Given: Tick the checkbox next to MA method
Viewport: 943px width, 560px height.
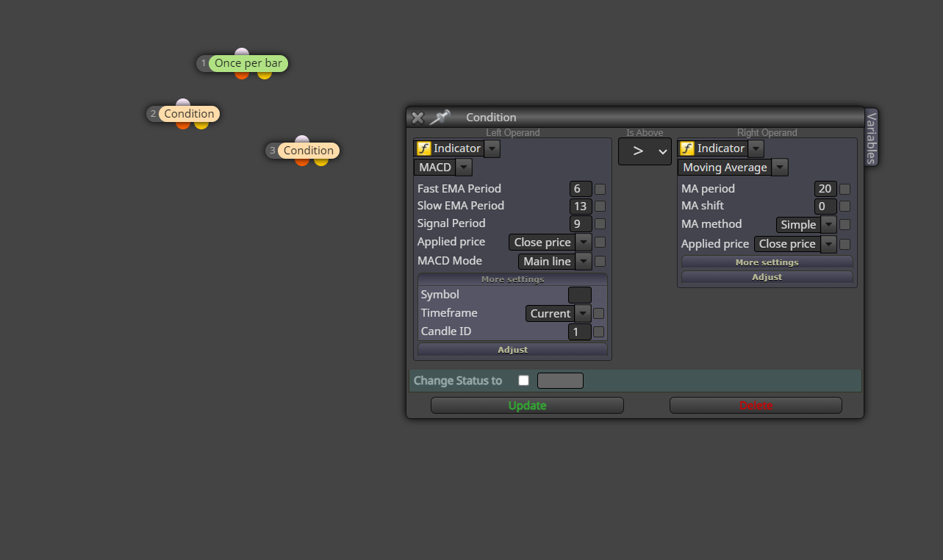Looking at the screenshot, I should coord(845,225).
